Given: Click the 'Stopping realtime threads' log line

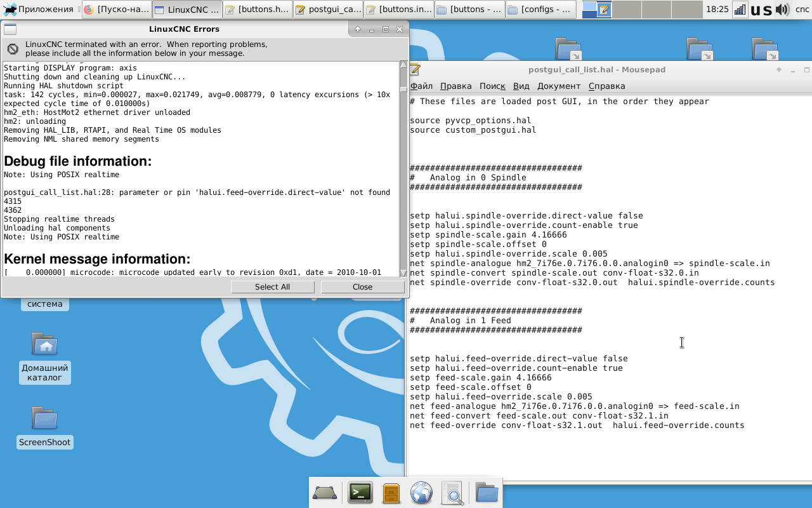Looking at the screenshot, I should [x=59, y=219].
